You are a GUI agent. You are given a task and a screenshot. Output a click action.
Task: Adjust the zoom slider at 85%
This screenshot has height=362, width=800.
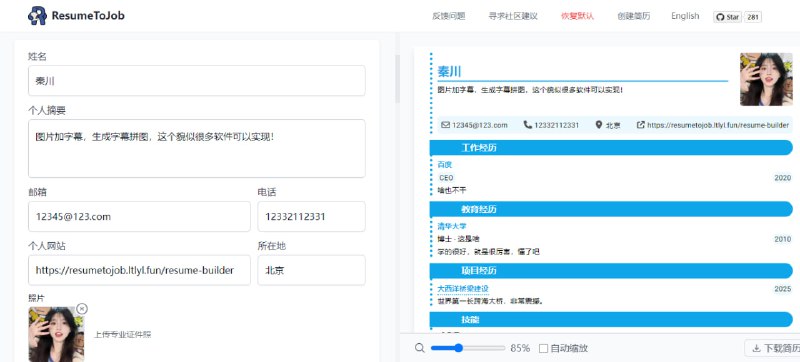click(458, 348)
